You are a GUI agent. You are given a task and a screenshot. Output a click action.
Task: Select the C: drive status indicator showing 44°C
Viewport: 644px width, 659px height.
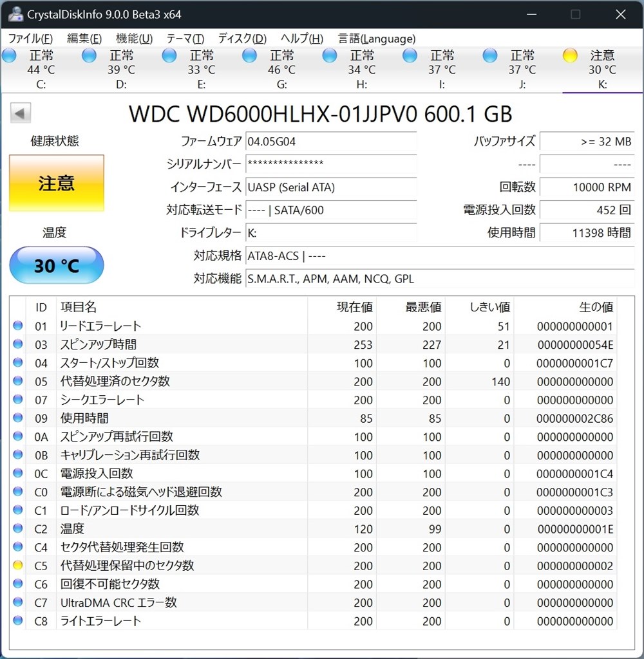coord(9,56)
